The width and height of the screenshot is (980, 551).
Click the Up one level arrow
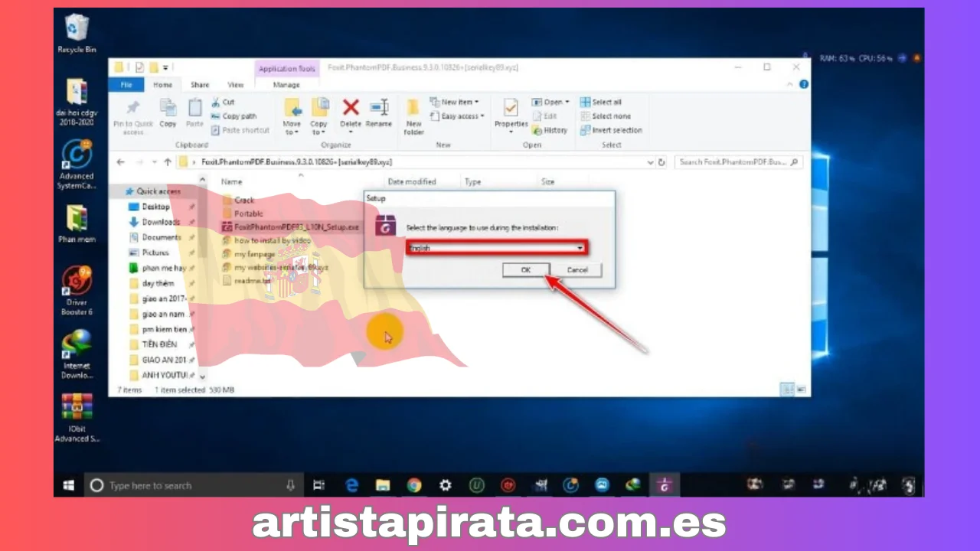click(x=168, y=162)
